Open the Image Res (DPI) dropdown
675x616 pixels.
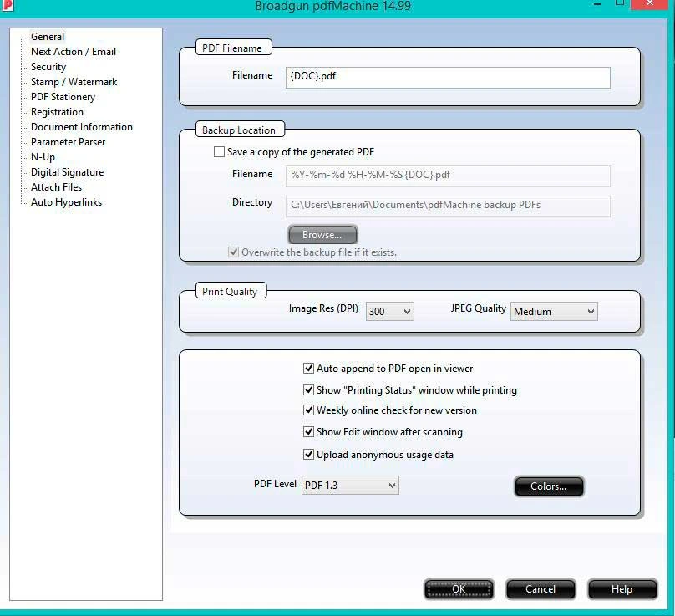[x=389, y=312]
